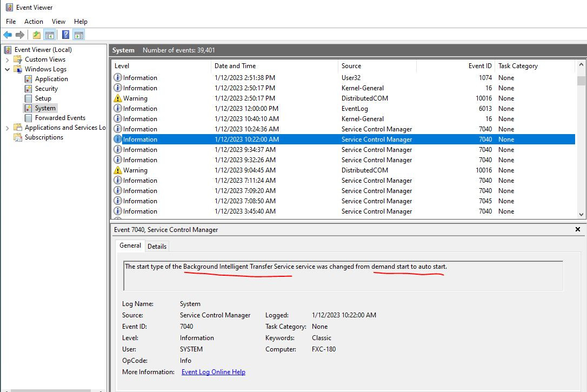The image size is (587, 392).
Task: Select the Application log icon in the tree
Action: point(28,78)
